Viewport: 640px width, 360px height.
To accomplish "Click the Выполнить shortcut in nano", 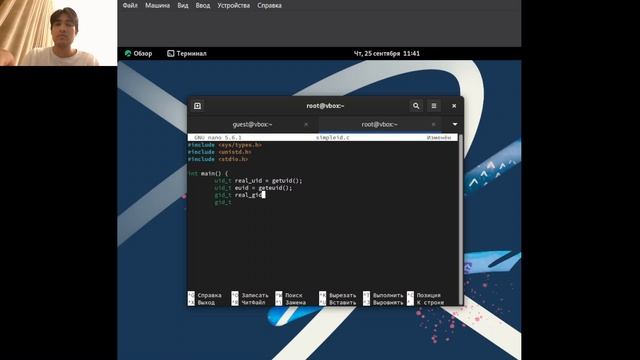I will (x=383, y=295).
